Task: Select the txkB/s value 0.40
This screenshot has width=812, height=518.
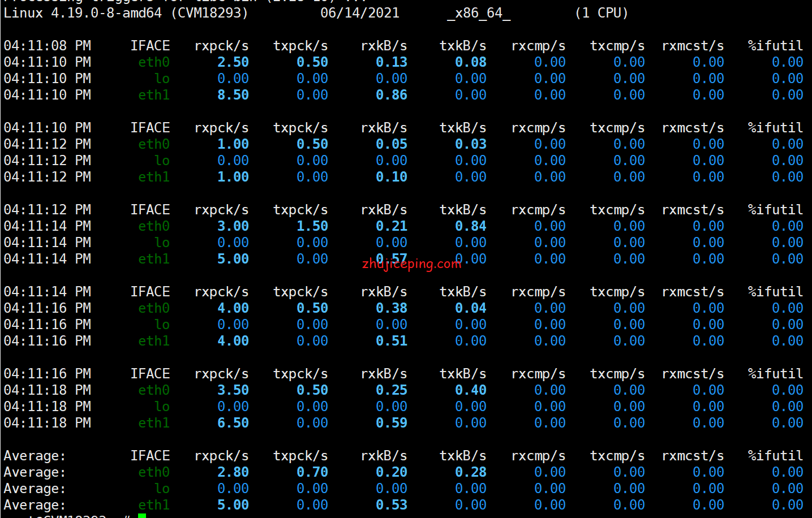Action: click(x=471, y=390)
